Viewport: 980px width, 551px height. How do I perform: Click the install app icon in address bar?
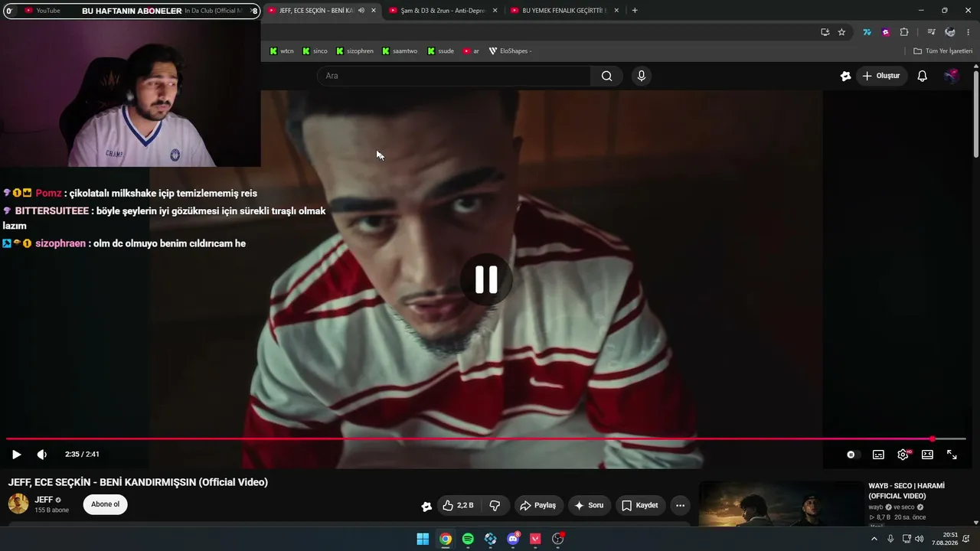825,32
